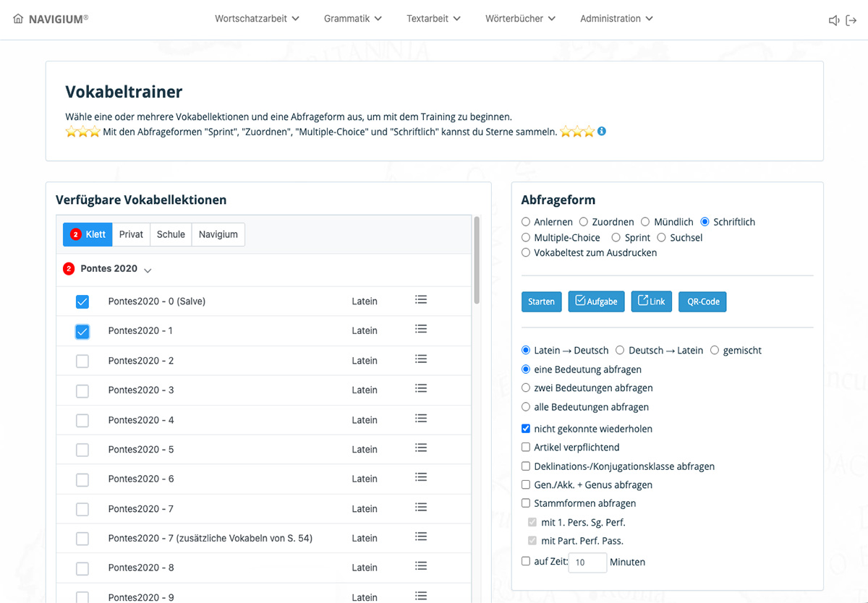Click the Minuten time input field
Viewport: 868px width, 603px height.
click(x=587, y=562)
